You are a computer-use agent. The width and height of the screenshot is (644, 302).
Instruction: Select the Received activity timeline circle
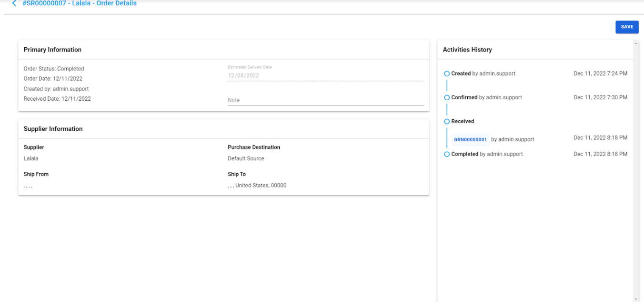click(447, 122)
